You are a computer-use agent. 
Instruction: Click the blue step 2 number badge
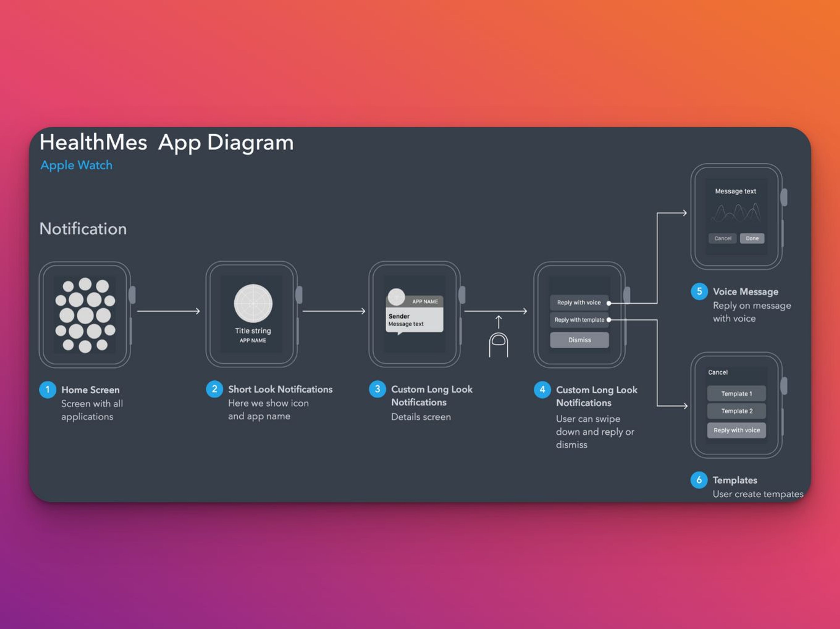[x=215, y=389]
